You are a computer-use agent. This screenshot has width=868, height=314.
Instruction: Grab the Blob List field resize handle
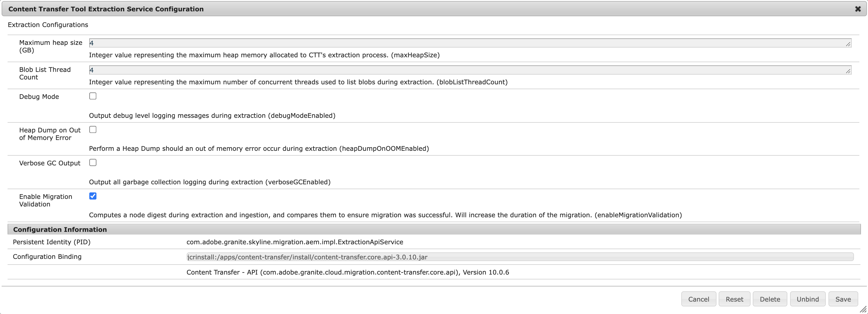coord(848,71)
